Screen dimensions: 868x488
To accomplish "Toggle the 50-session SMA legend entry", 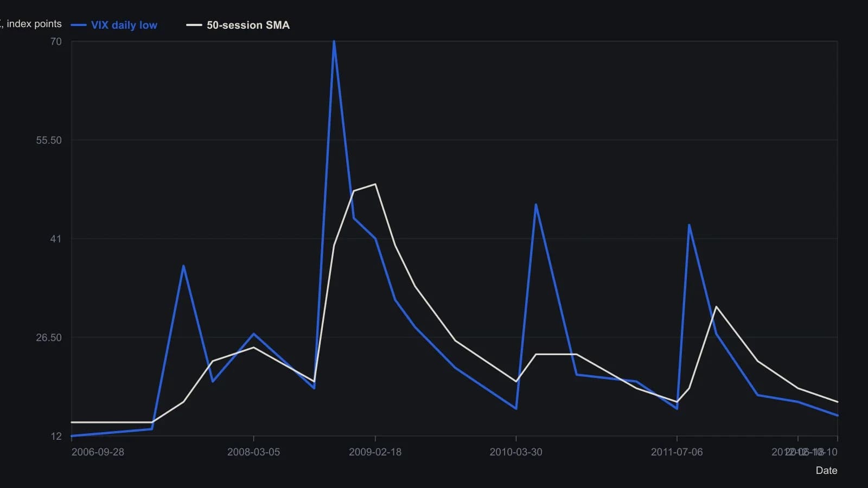I will [238, 25].
